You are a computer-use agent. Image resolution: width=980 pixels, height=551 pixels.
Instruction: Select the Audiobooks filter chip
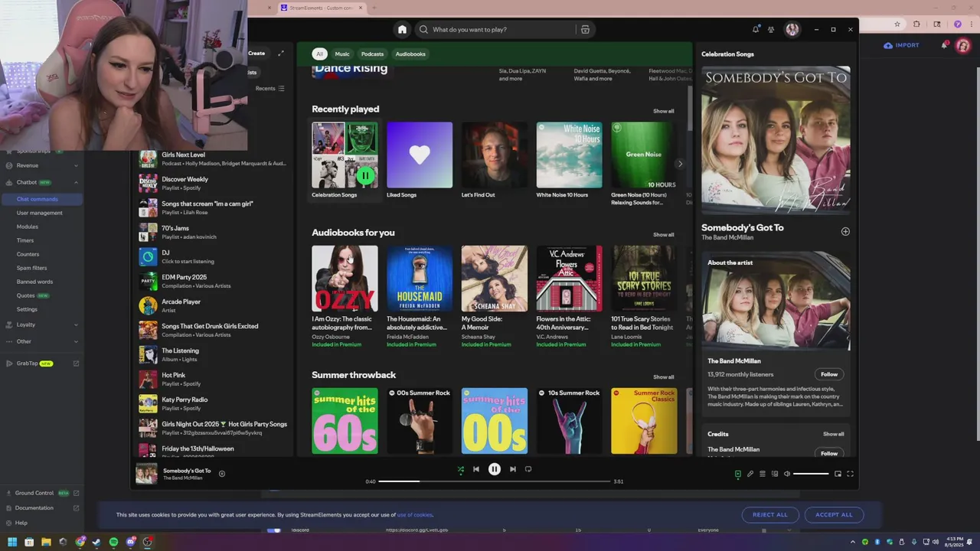pos(410,54)
